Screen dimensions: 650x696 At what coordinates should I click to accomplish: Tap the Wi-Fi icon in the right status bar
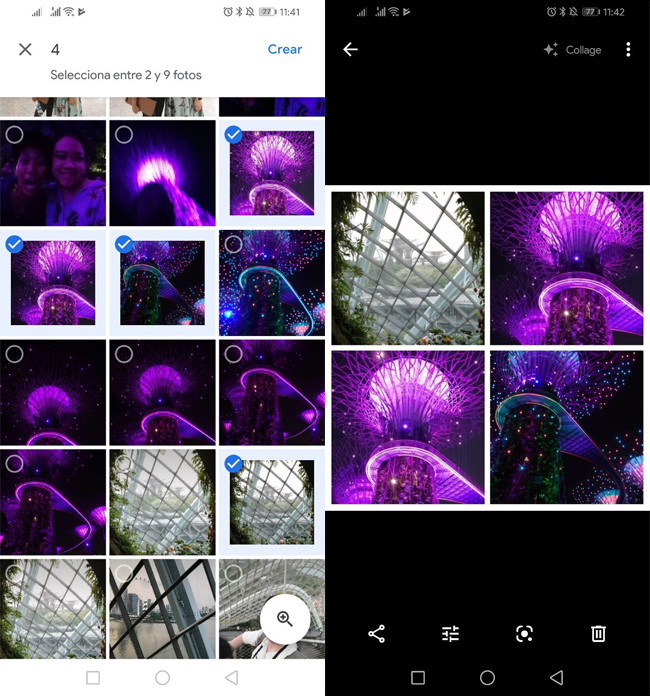tap(393, 12)
